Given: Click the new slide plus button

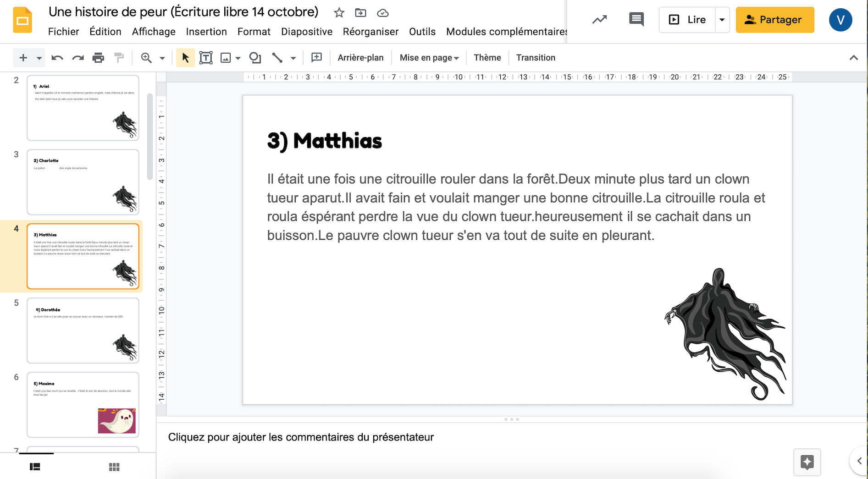Looking at the screenshot, I should [23, 58].
